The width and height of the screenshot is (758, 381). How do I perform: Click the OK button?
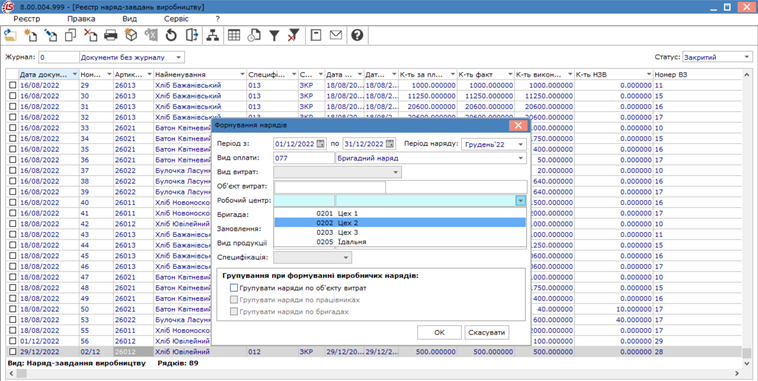pos(439,333)
